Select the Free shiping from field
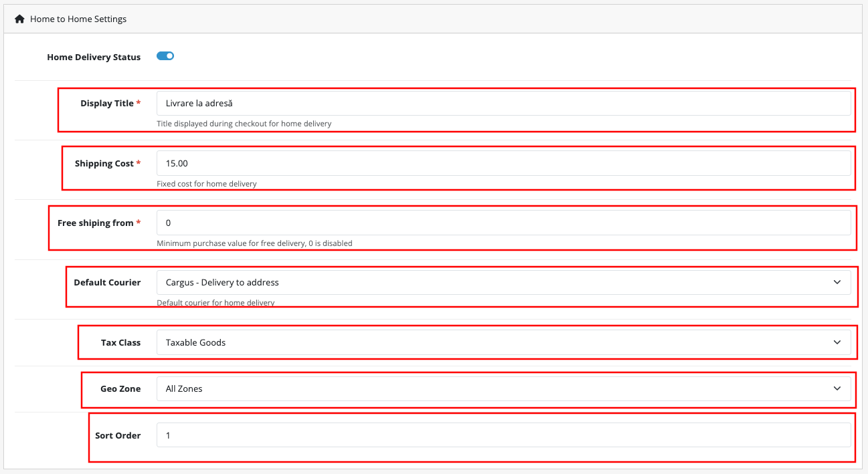The image size is (868, 474). tap(504, 223)
